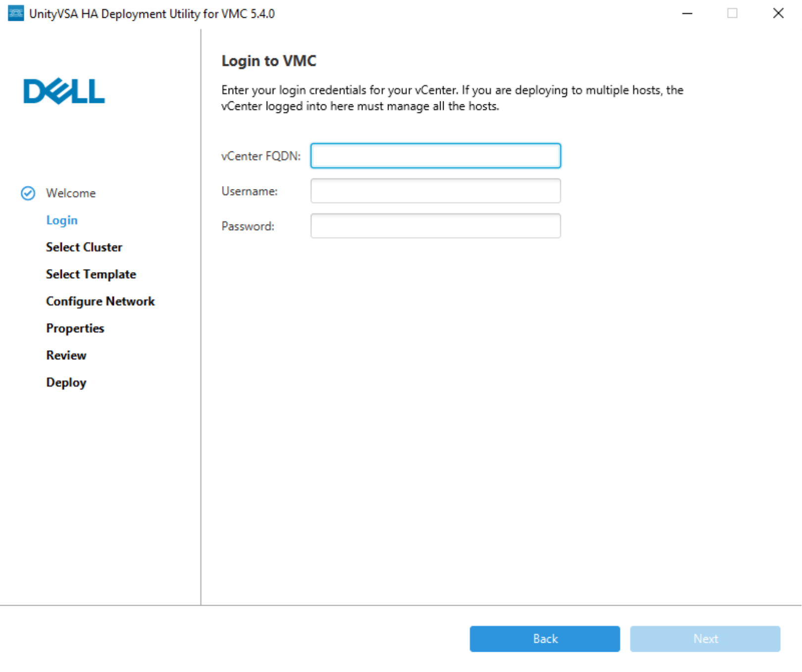Open the Welcome step
802x672 pixels.
click(71, 193)
